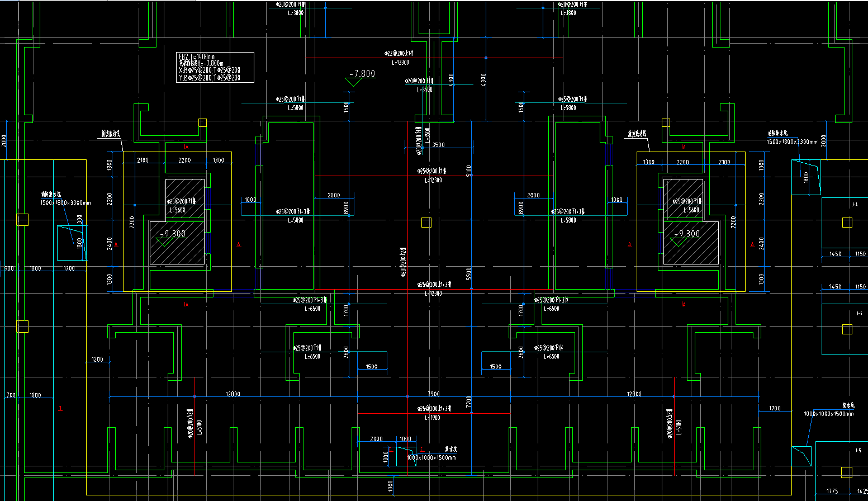Viewport: 868px width, 501px height.
Task: Select the 'Y:BΦ25@200;TΦ25@200' note line
Action: coord(210,78)
